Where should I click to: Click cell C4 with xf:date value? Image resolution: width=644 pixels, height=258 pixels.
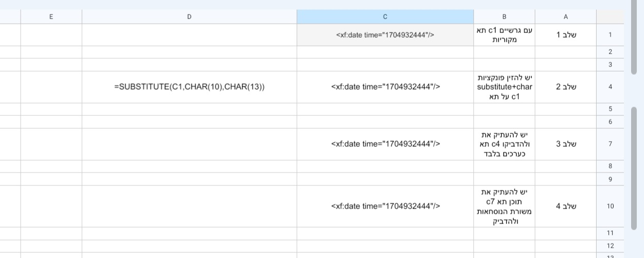pos(385,87)
